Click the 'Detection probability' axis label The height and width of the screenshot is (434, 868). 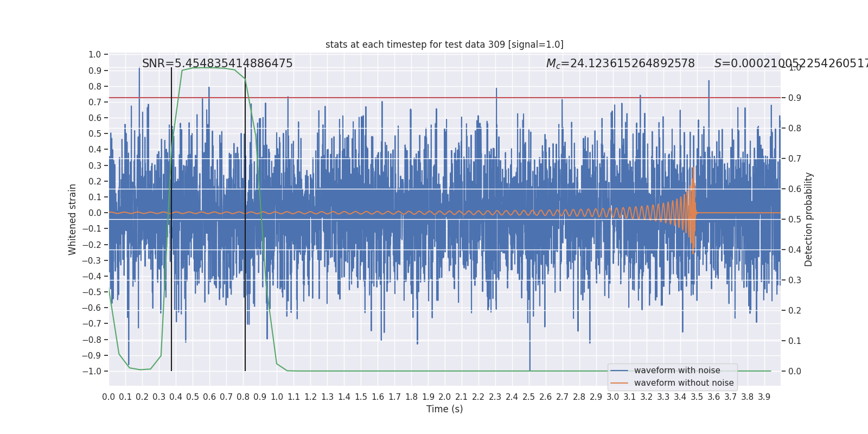tap(809, 219)
